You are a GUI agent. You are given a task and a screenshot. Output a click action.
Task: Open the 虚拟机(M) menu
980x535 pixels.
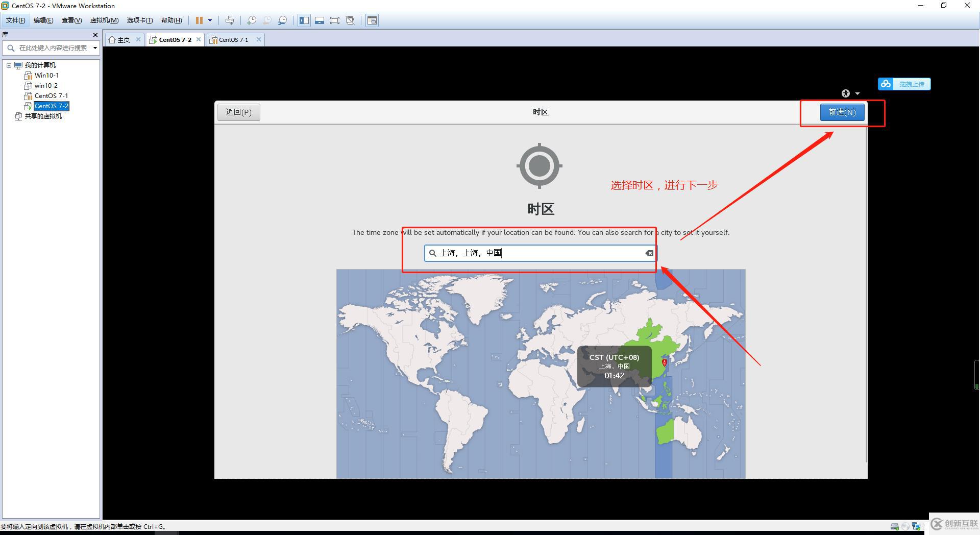tap(104, 20)
